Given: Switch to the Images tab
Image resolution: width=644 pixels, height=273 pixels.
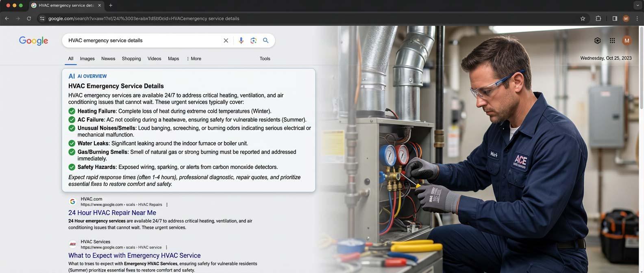Looking at the screenshot, I should tap(87, 58).
